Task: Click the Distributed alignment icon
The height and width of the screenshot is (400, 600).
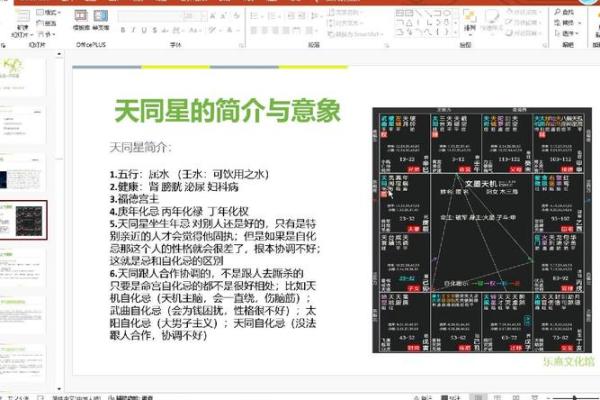Action: 297,30
